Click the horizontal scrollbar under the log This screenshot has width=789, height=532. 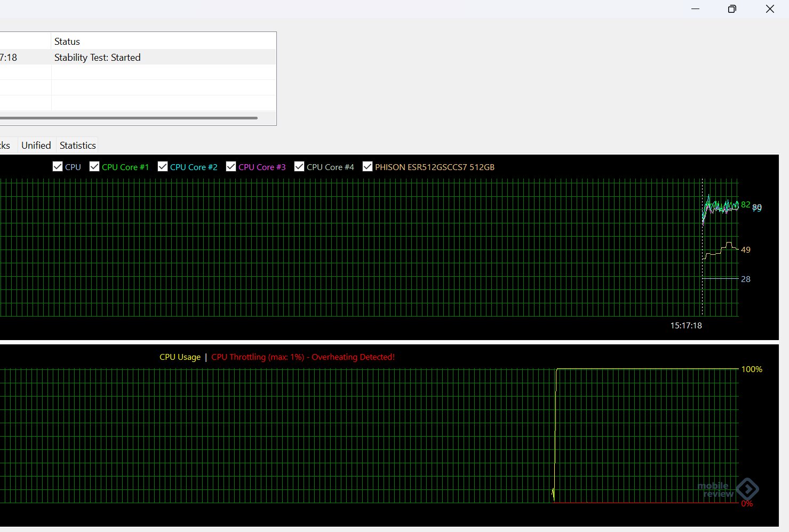[128, 118]
